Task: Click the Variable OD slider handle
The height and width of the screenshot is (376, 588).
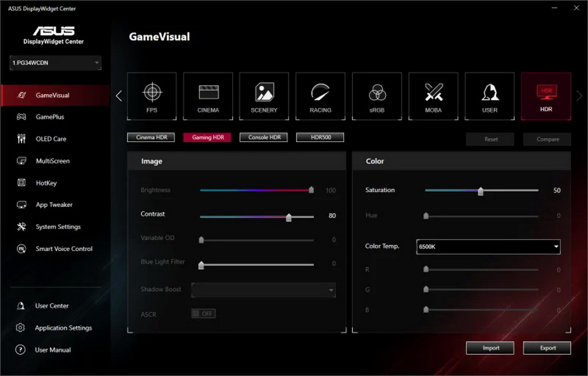Action: (201, 240)
